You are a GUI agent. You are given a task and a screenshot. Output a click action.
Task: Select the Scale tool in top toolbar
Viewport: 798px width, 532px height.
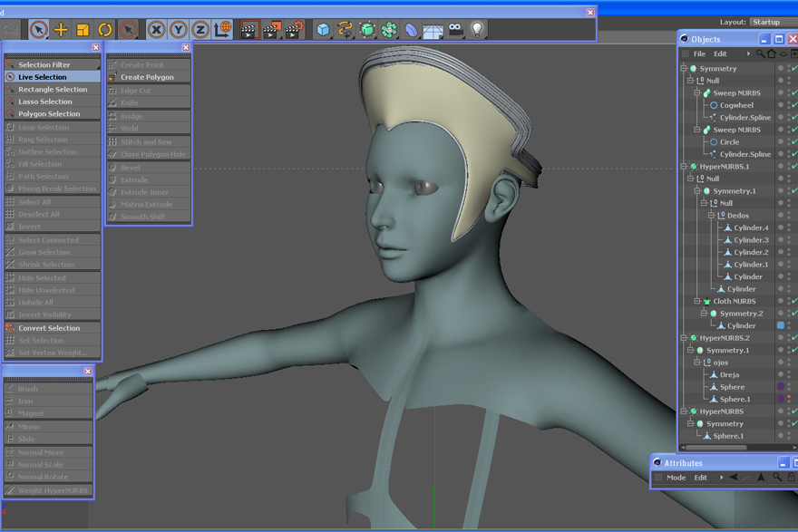coord(83,30)
